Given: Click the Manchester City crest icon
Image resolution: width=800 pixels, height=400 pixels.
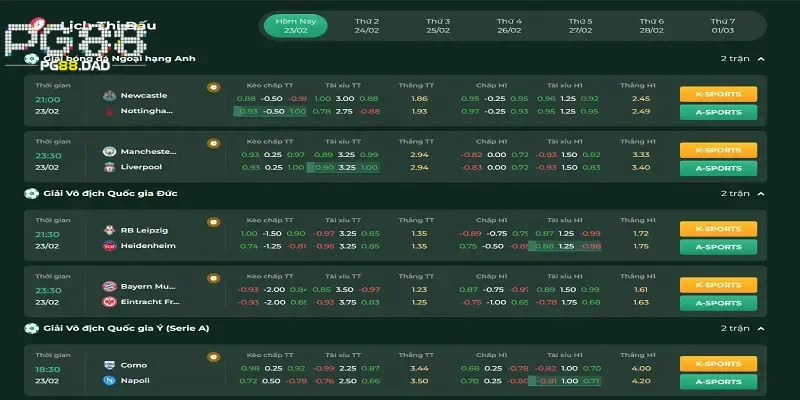Looking at the screenshot, I should [109, 152].
